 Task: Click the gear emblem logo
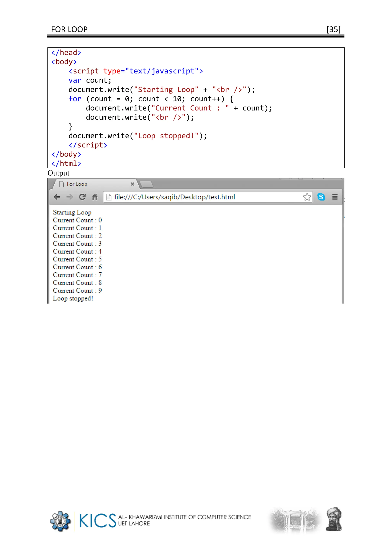(x=60, y=521)
